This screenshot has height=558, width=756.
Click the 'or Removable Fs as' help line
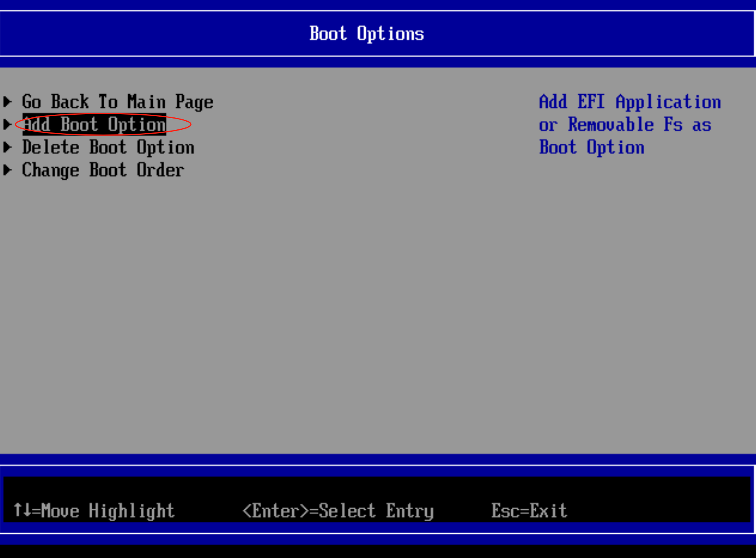625,125
